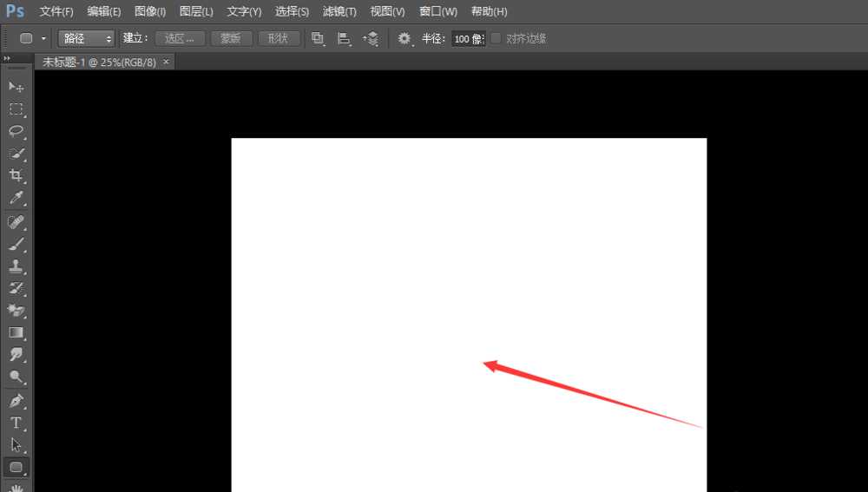Expand the toolbar with double-arrow
The image size is (868, 492).
(x=7, y=58)
